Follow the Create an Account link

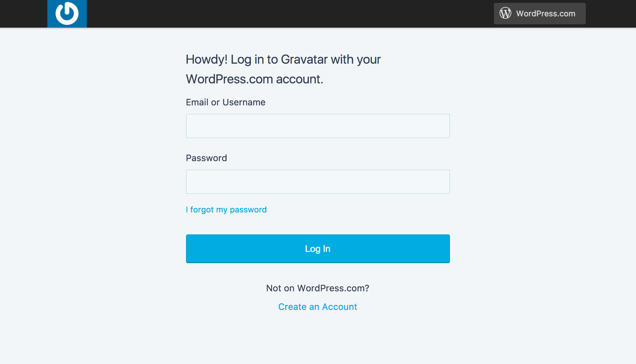pos(318,307)
